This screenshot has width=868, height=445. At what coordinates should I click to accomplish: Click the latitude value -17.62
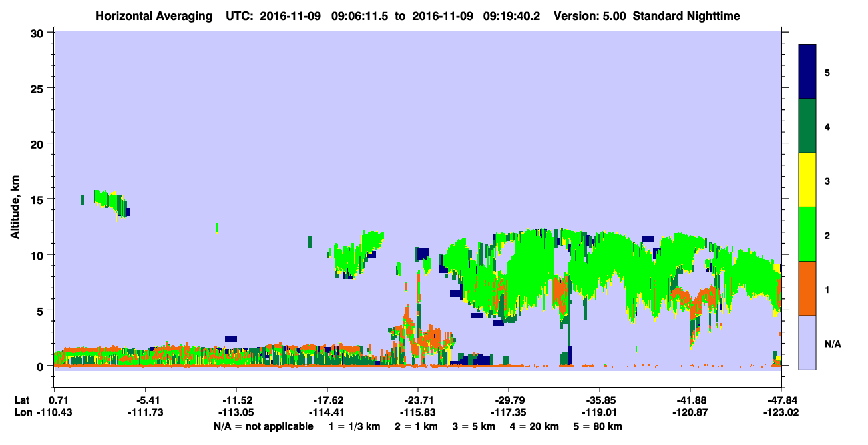click(x=327, y=400)
